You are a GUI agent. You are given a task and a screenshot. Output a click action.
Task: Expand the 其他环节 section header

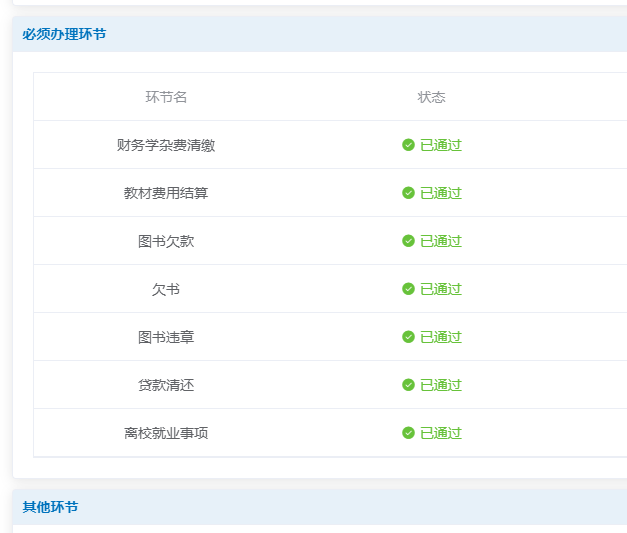pos(50,507)
